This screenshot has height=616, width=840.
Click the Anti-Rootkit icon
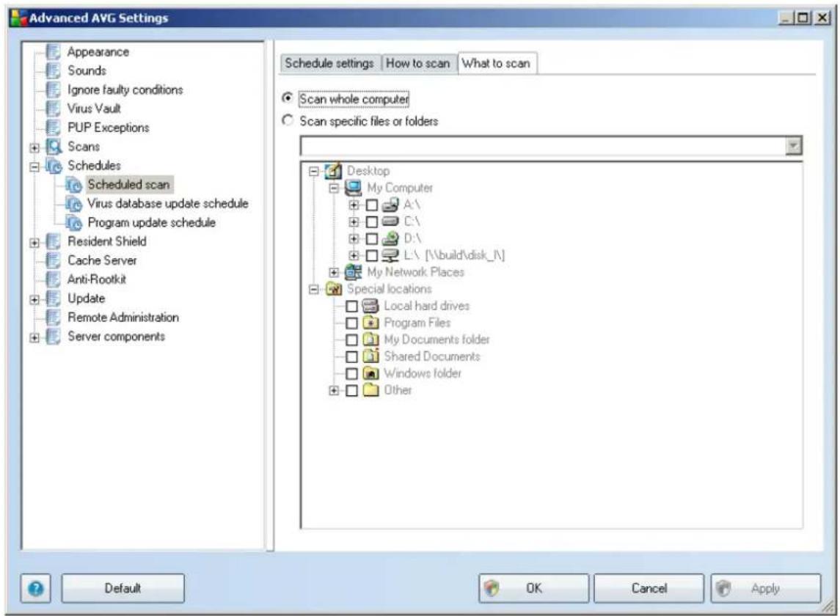tap(53, 279)
